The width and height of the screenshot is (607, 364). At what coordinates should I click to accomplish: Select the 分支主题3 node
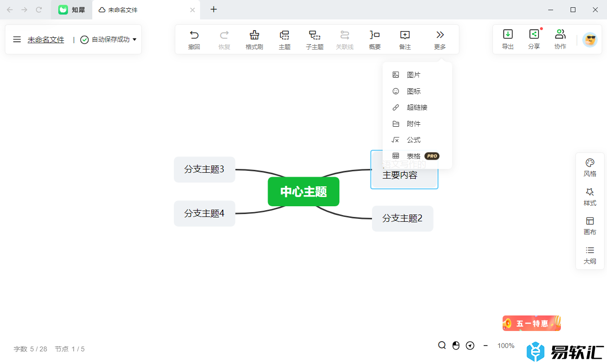tap(204, 169)
